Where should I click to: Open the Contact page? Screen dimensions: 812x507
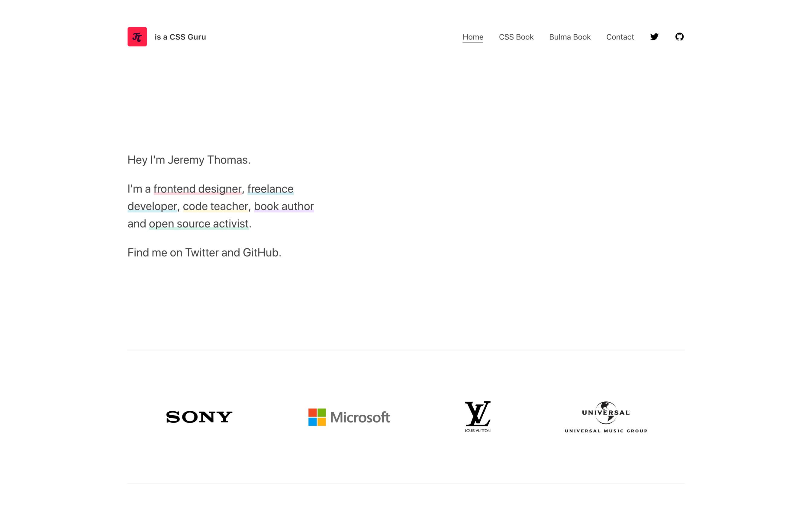point(620,37)
